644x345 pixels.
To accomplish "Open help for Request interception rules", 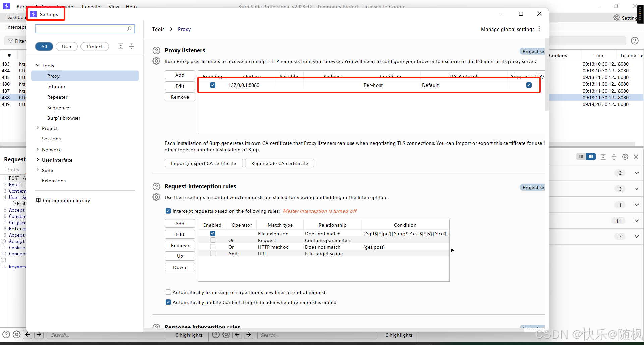I will click(x=156, y=186).
